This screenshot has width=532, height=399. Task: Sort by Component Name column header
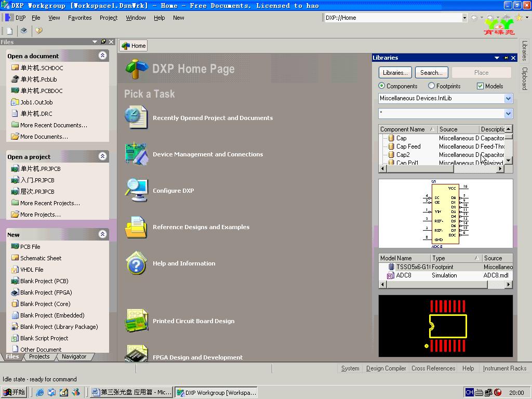point(407,129)
